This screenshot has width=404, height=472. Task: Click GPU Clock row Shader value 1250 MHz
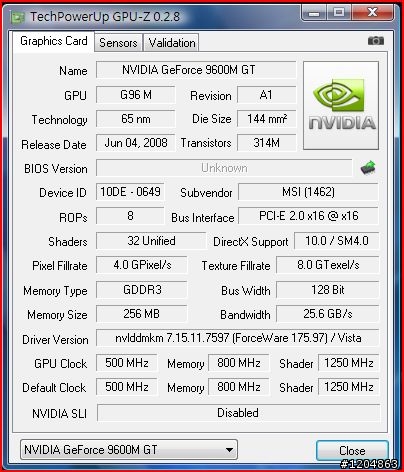(349, 363)
